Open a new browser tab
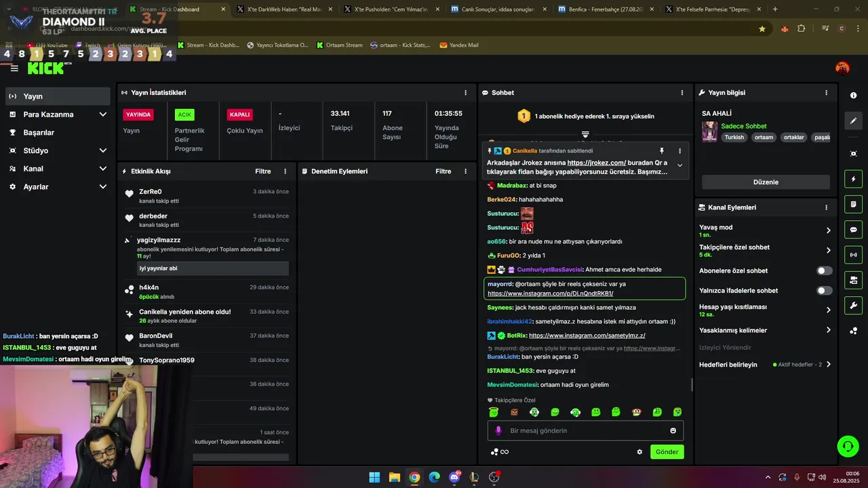The image size is (868, 488). [775, 9]
